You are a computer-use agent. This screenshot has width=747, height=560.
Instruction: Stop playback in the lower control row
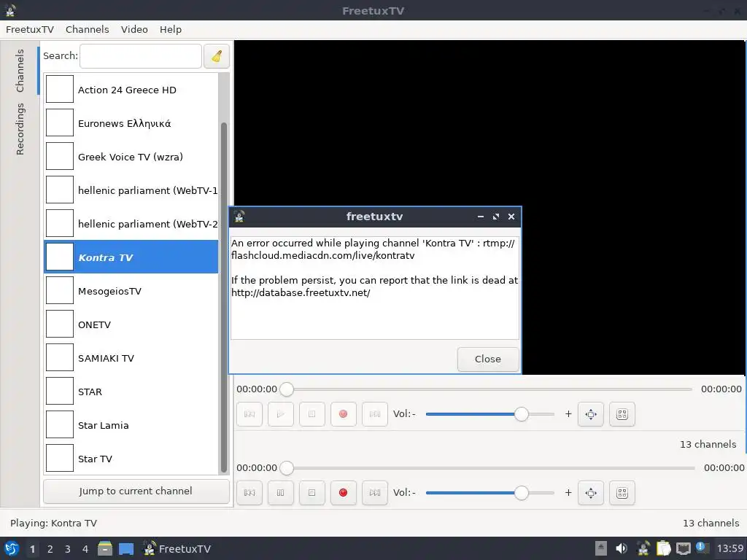tap(312, 492)
